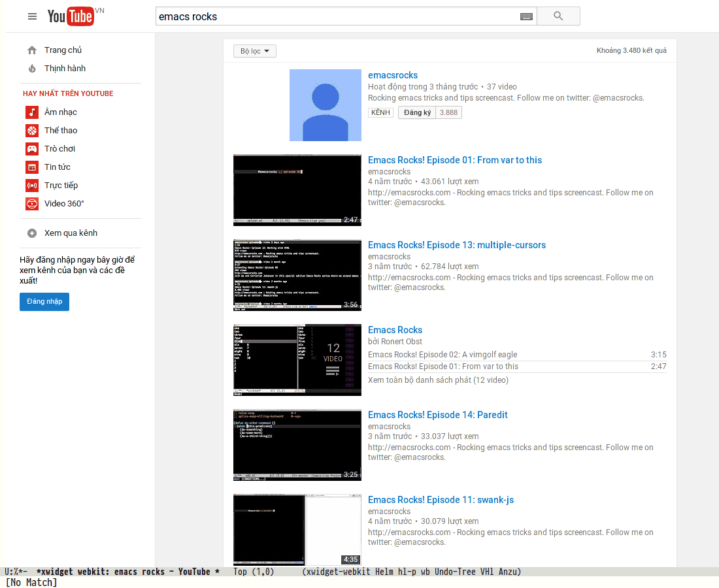719x588 pixels.
Task: Click Đăng ký subscribe button for emacsrocks
Action: point(417,113)
